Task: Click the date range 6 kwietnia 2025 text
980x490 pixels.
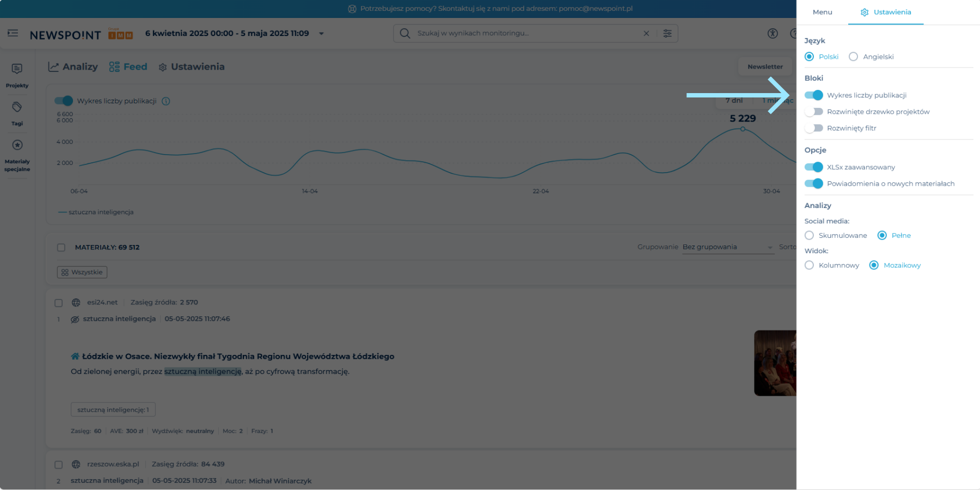Action: (227, 33)
